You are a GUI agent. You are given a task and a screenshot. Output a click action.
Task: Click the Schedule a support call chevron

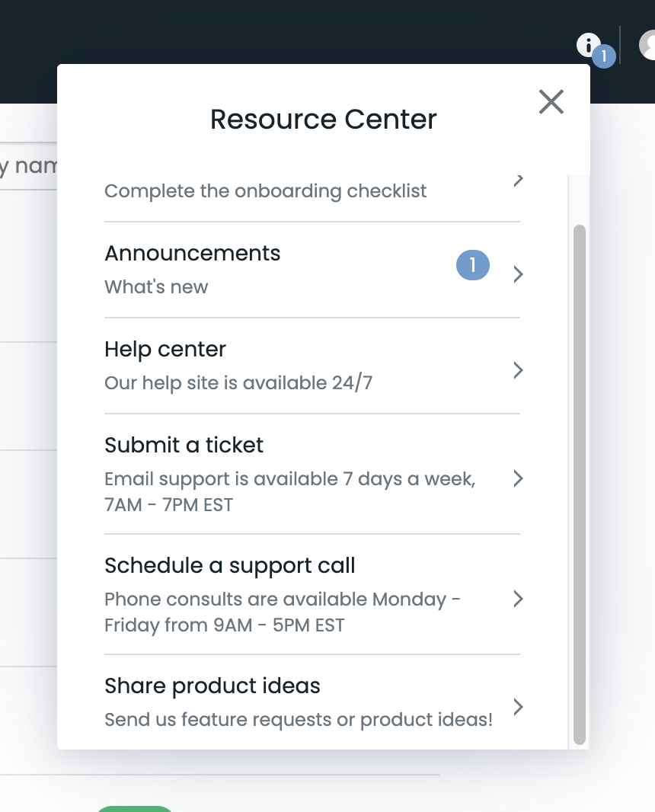(518, 599)
